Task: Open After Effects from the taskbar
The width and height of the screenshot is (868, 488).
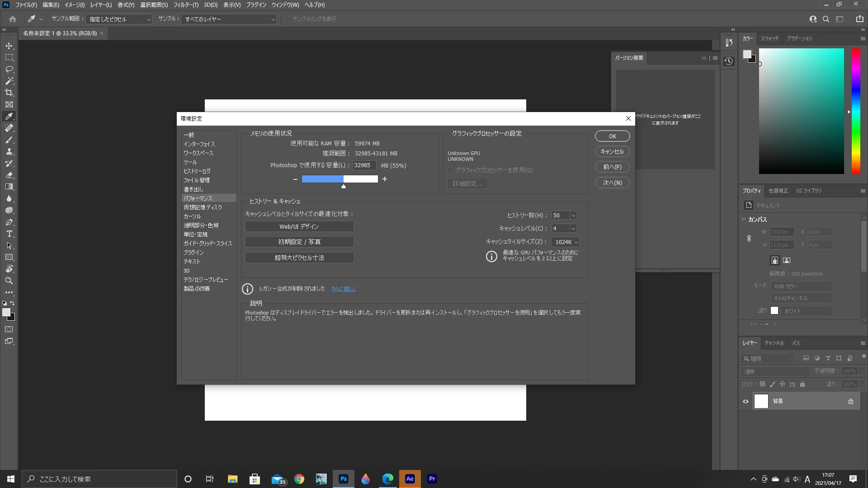Action: [410, 479]
